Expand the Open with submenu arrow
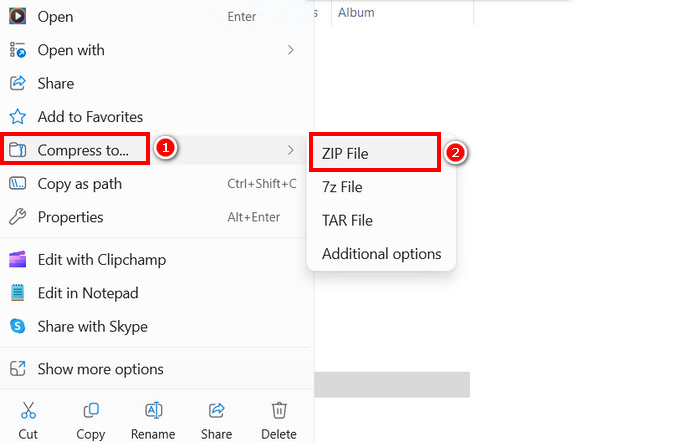 (290, 50)
